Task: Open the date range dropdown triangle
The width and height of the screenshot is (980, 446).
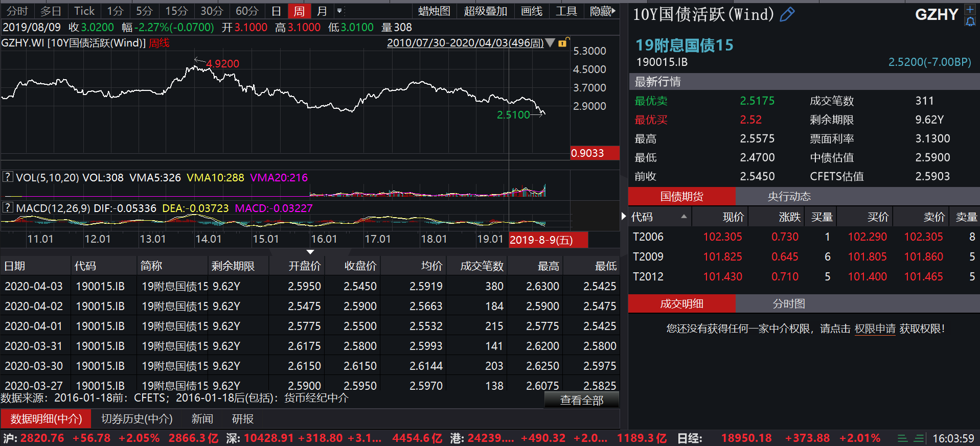Action: point(550,42)
